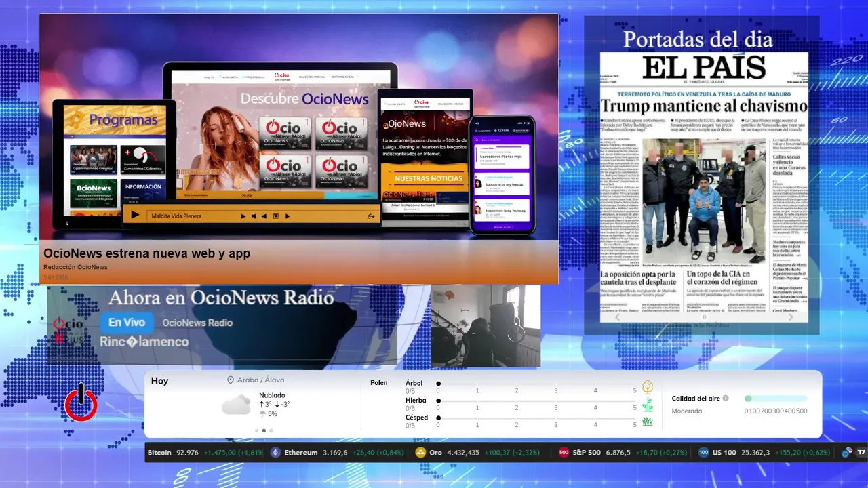Click the Nublado weather condition text
Screen dimensions: 868x488
(272, 395)
